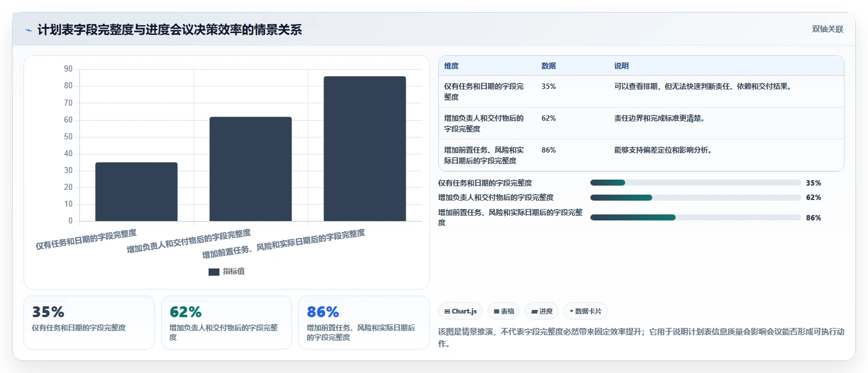Click the 62 bar in the chart
This screenshot has height=373, width=868.
(x=251, y=169)
